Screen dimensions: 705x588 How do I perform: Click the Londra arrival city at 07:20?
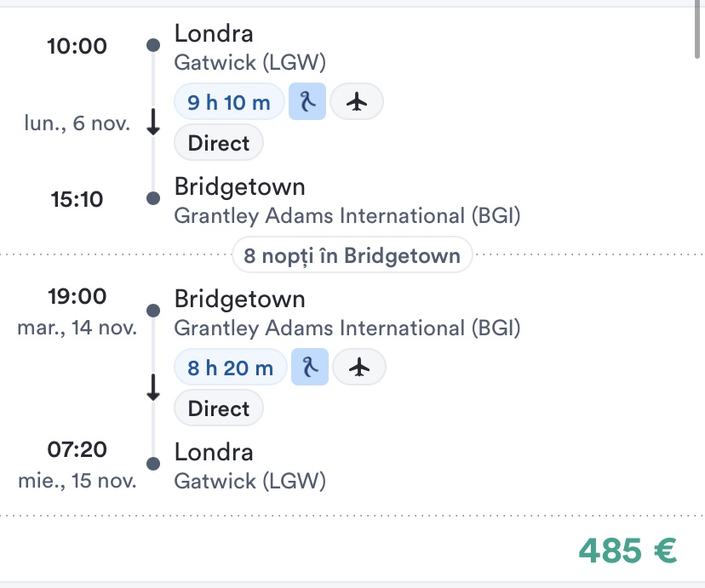coord(214,453)
